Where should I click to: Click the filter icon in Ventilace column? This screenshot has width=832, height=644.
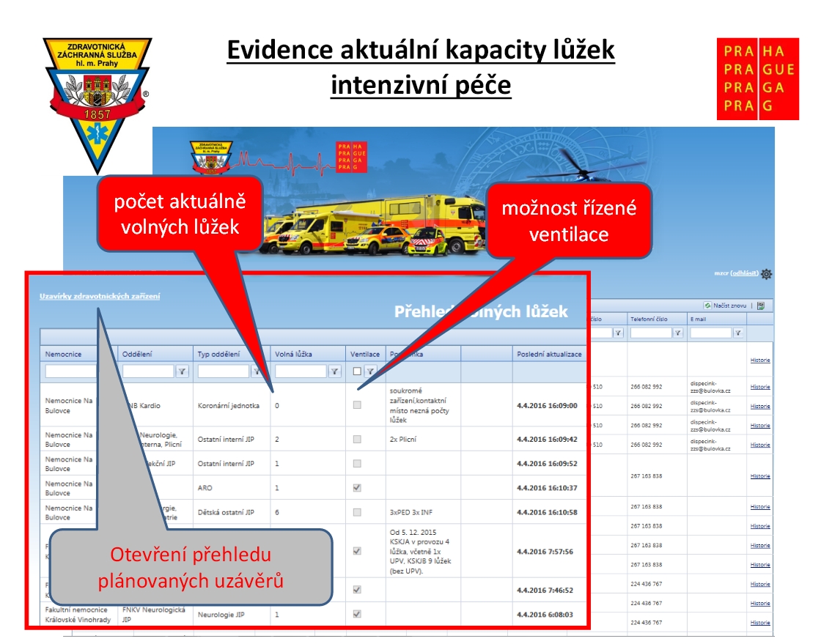point(371,371)
